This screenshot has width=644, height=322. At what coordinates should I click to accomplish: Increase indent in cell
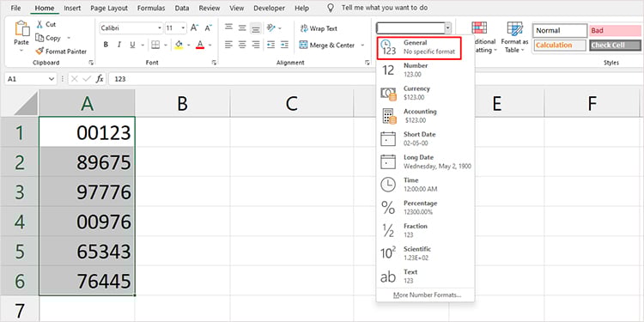(284, 45)
